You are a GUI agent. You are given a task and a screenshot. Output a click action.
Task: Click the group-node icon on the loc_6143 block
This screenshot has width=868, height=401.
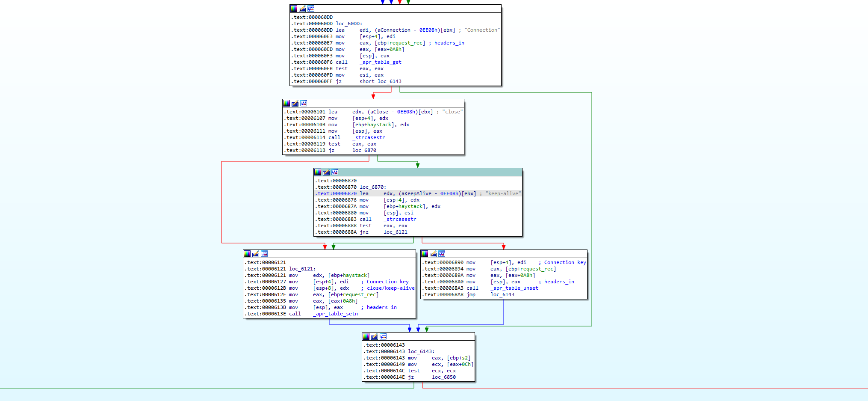[384, 336]
